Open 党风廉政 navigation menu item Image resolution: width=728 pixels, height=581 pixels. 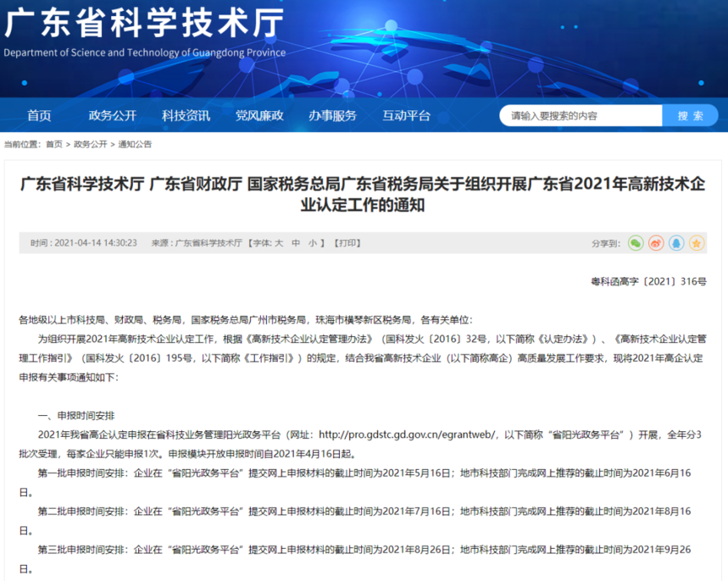[259, 115]
